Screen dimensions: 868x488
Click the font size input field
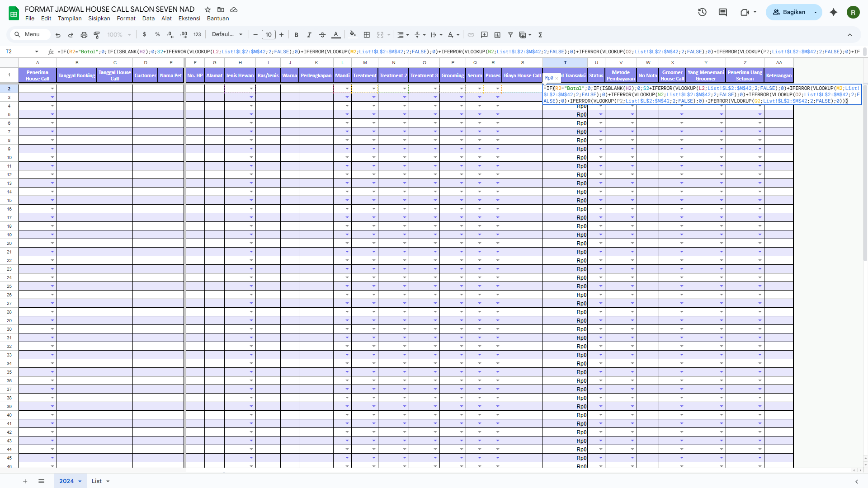pyautogui.click(x=269, y=35)
